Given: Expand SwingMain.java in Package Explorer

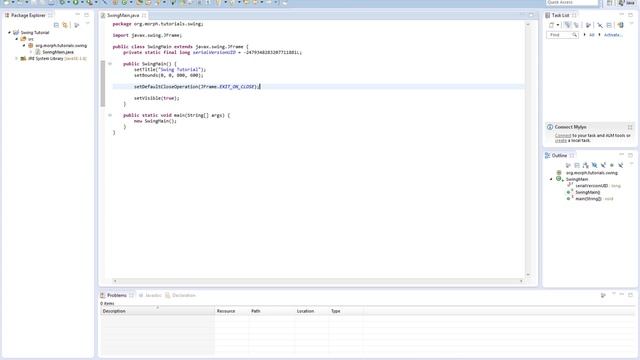Looking at the screenshot, I should click(31, 52).
